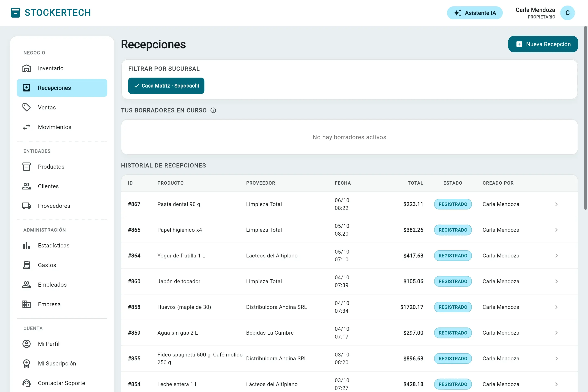This screenshot has width=588, height=392.
Task: Open the Asistente IA
Action: click(x=475, y=13)
